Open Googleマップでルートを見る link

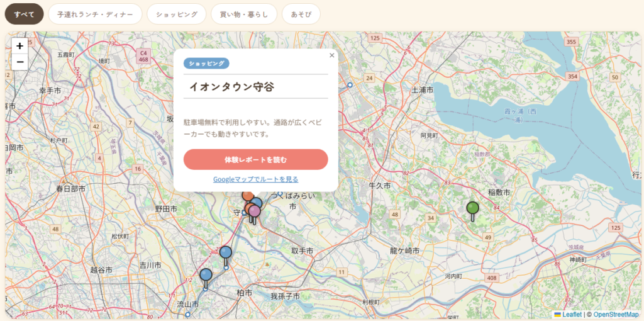click(255, 179)
